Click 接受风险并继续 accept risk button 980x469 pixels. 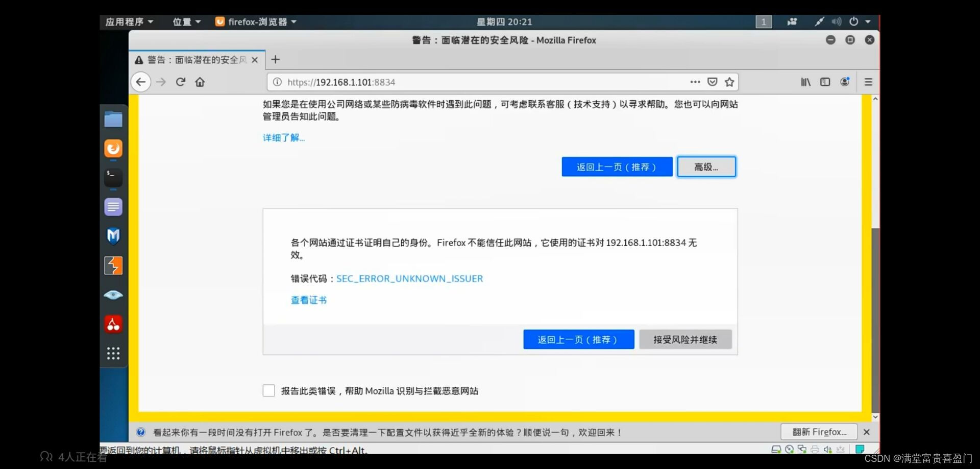pyautogui.click(x=685, y=340)
